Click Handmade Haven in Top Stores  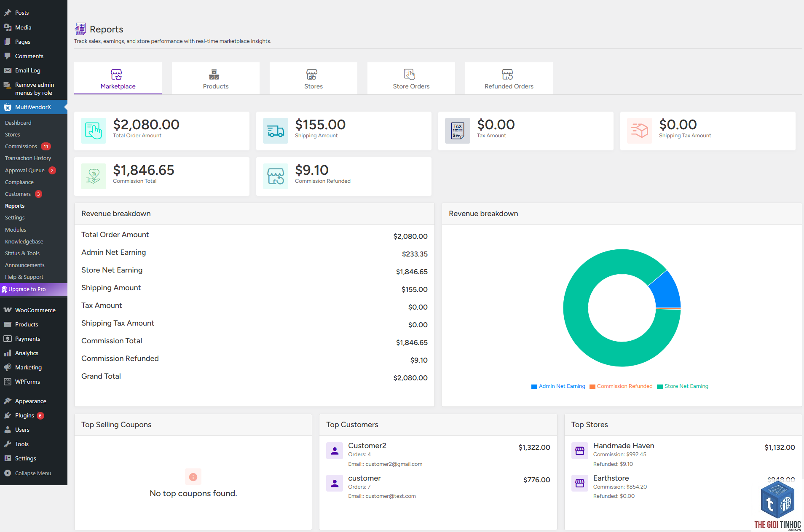(624, 446)
